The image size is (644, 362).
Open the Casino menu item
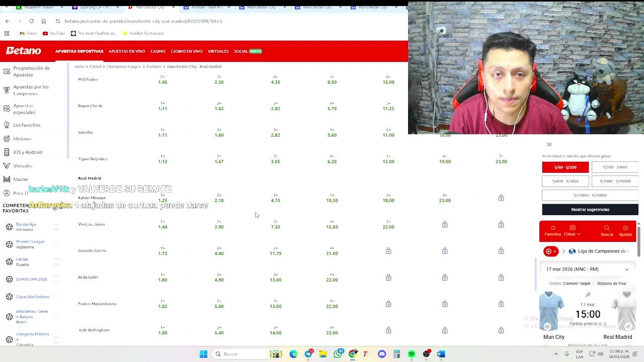(x=157, y=51)
